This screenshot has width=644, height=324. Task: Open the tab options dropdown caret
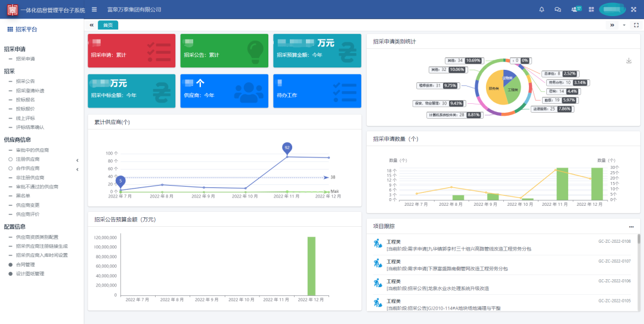(624, 25)
